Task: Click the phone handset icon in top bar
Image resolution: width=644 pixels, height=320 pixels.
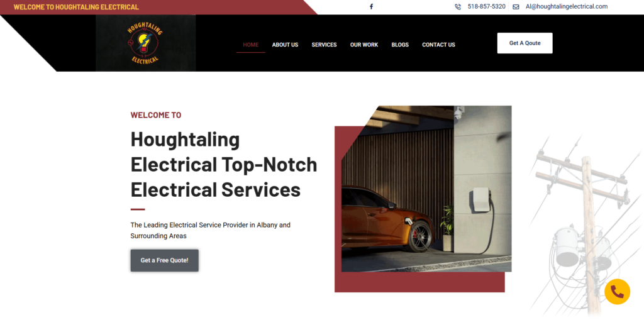Action: pos(458,6)
